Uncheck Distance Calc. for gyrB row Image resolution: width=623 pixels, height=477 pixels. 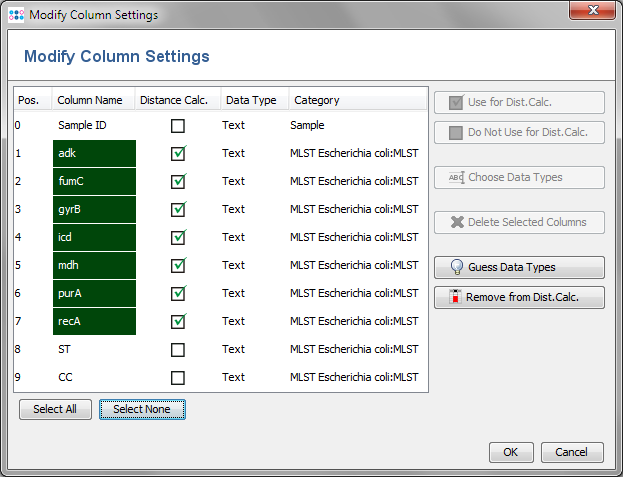[x=178, y=210]
